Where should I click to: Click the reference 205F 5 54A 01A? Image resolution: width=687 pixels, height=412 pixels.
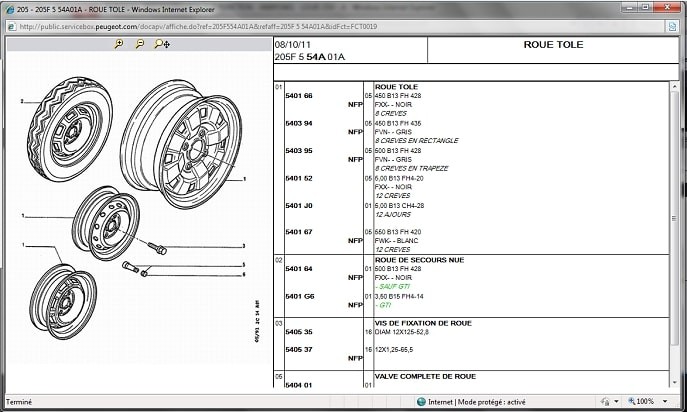point(310,57)
